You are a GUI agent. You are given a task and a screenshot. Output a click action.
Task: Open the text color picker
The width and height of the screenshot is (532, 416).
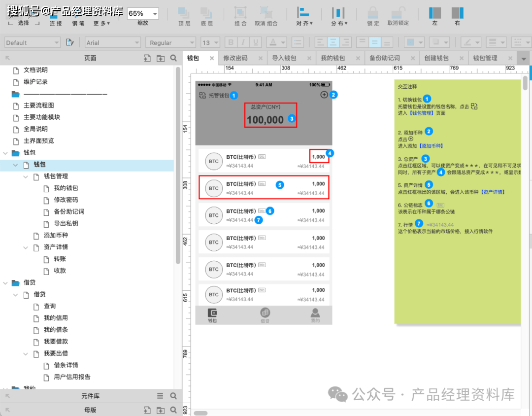pyautogui.click(x=276, y=42)
